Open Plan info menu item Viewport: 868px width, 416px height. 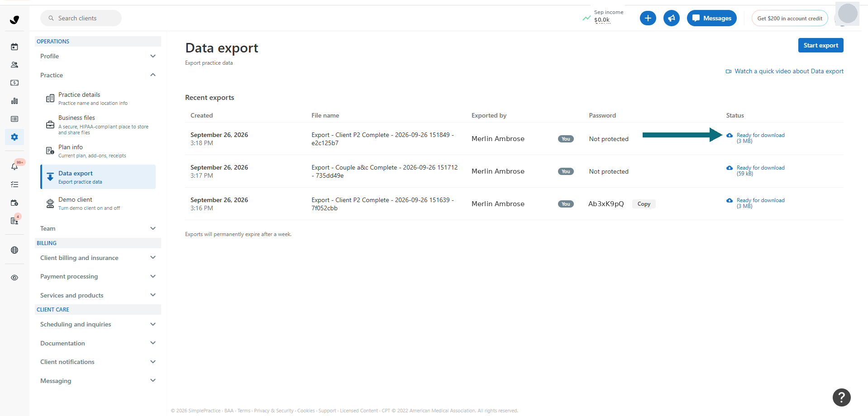98,151
